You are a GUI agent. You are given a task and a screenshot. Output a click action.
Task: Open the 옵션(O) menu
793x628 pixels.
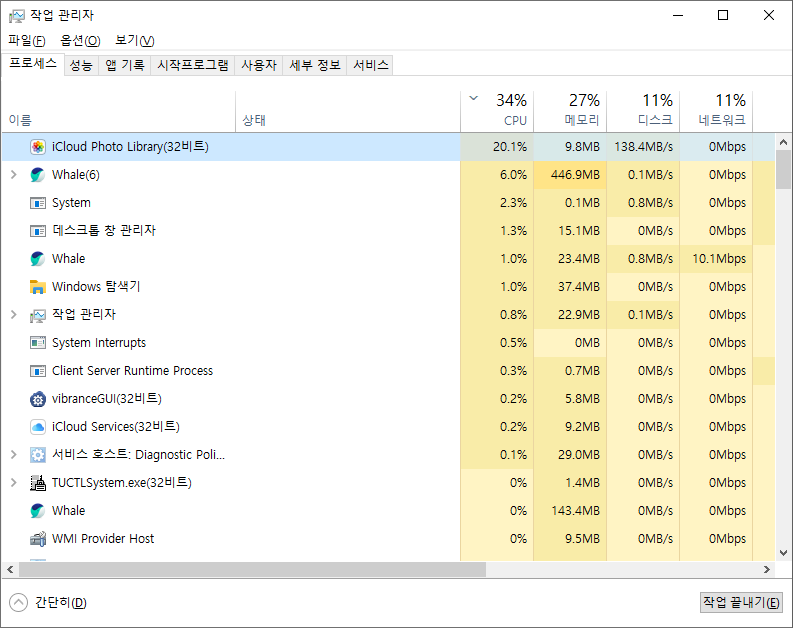[80, 40]
